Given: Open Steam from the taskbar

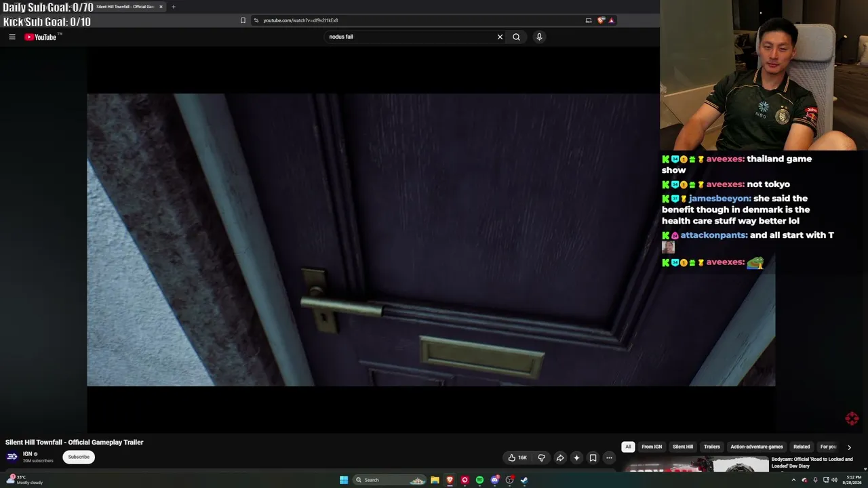Looking at the screenshot, I should point(524,480).
